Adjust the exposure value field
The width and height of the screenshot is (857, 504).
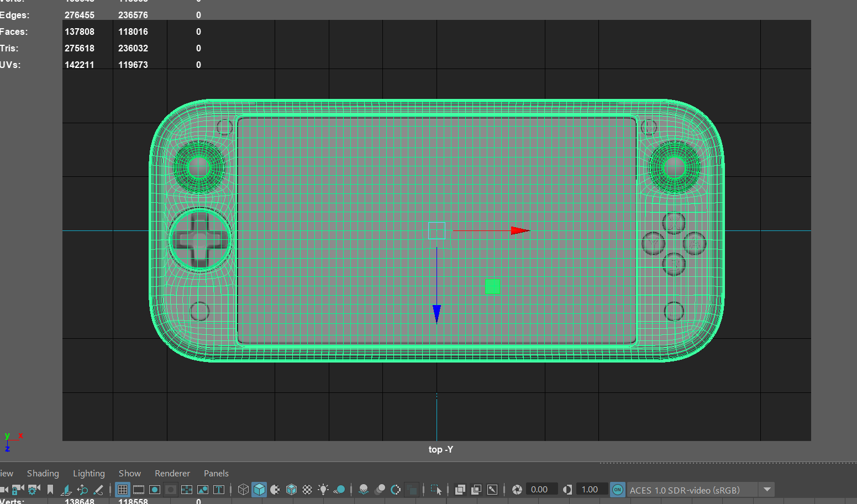click(540, 489)
